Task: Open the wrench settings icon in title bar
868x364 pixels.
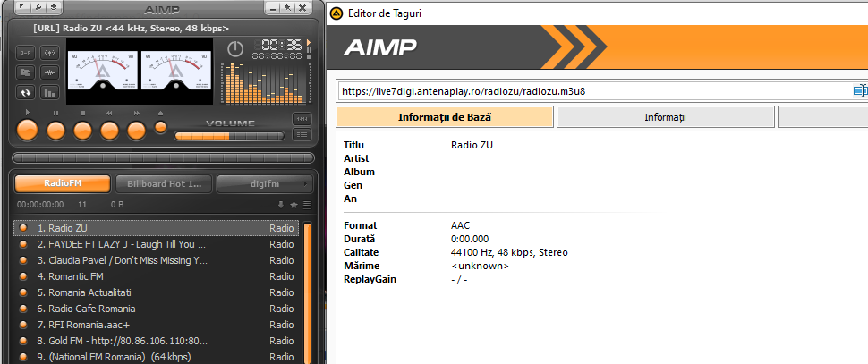Action: pos(39,7)
